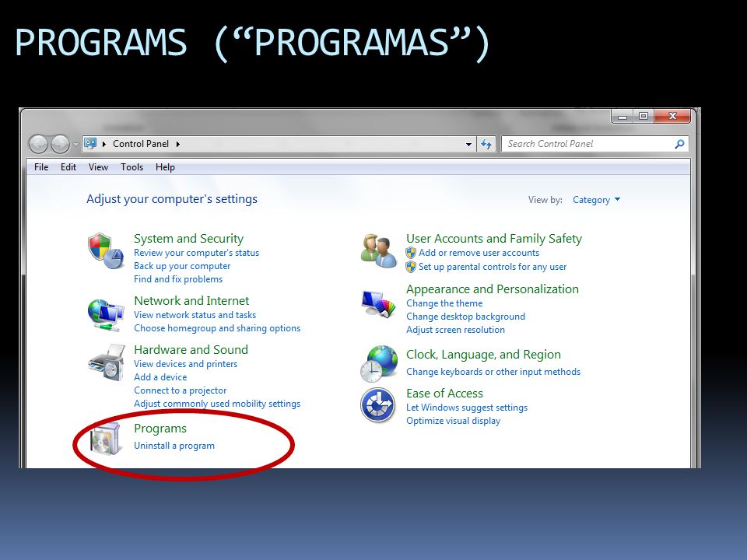Screen dimensions: 747x560
Task: Open the Edit menu
Action: click(x=68, y=167)
